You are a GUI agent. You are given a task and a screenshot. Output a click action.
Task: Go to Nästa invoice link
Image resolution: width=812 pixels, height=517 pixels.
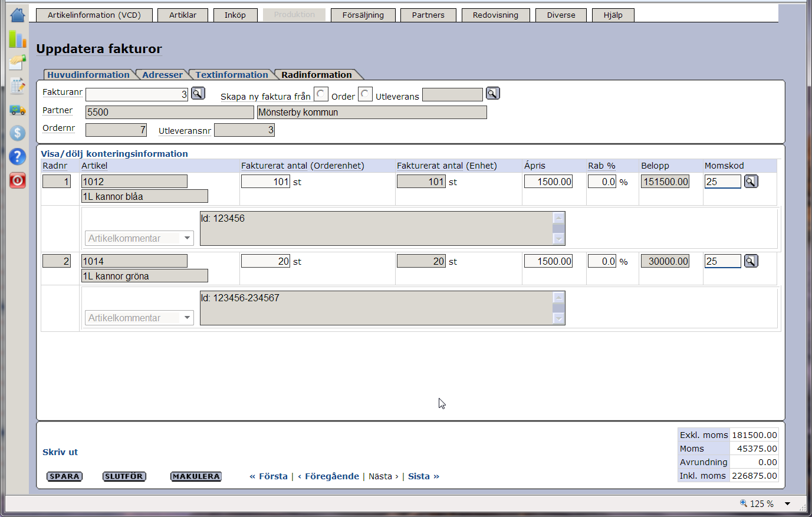tap(383, 476)
